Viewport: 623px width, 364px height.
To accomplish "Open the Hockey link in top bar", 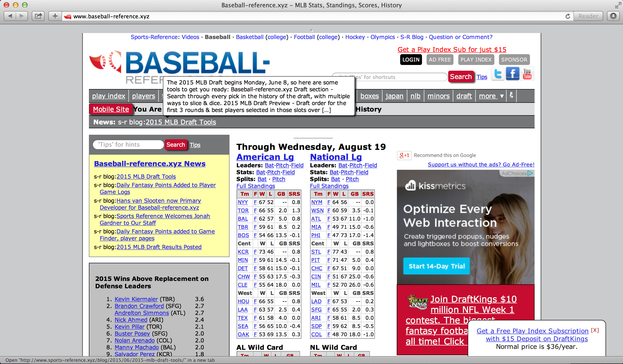I will pyautogui.click(x=355, y=37).
